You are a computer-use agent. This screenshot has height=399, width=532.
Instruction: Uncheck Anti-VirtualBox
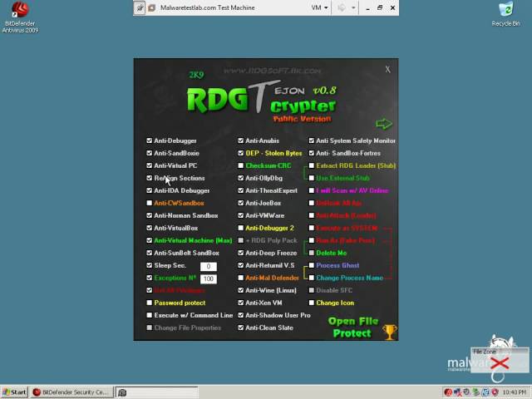[x=150, y=228]
